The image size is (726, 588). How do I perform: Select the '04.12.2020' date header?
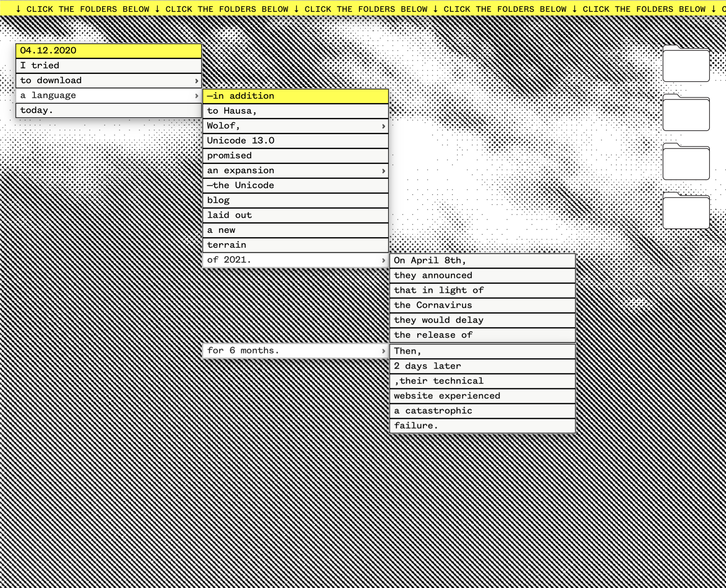pos(108,51)
